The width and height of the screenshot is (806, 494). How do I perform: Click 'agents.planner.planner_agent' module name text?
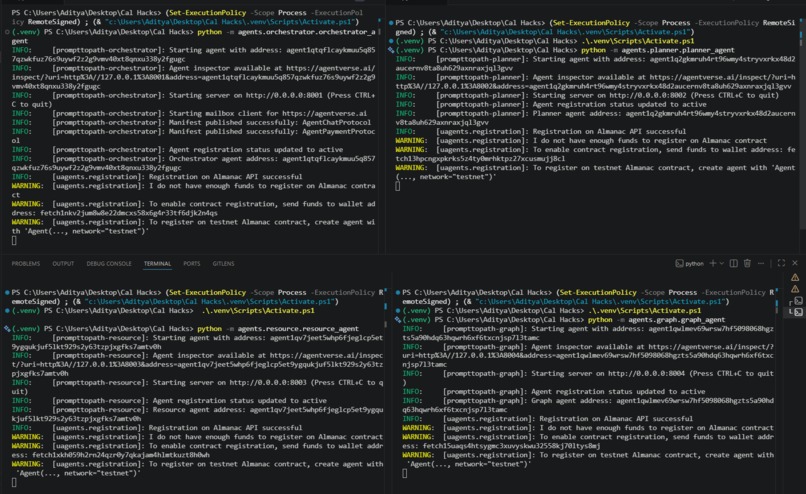pyautogui.click(x=678, y=50)
